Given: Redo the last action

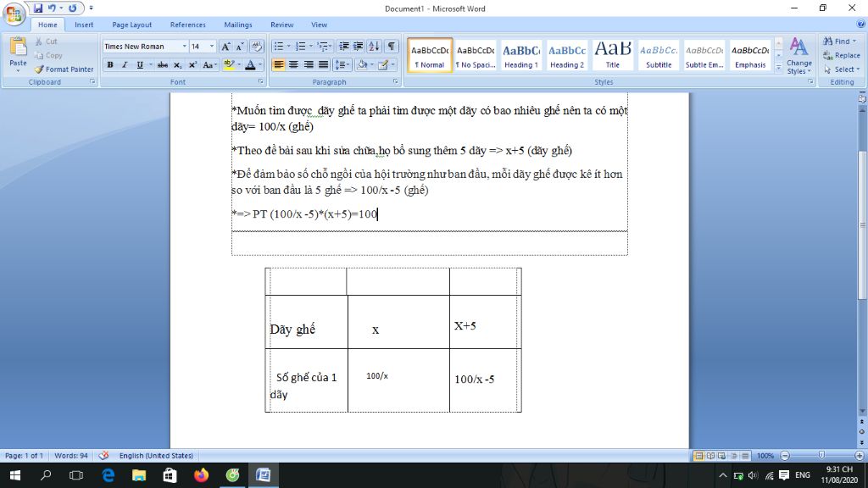Looking at the screenshot, I should coord(73,8).
